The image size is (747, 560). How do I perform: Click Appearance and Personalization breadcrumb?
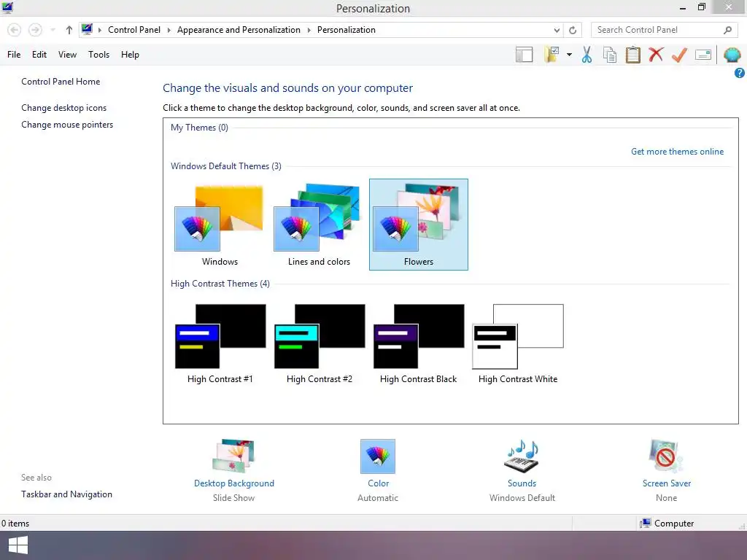[239, 30]
